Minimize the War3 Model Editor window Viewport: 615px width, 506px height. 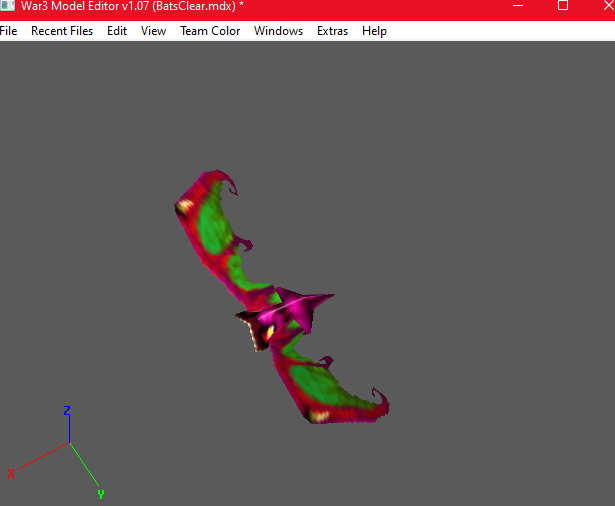(518, 5)
